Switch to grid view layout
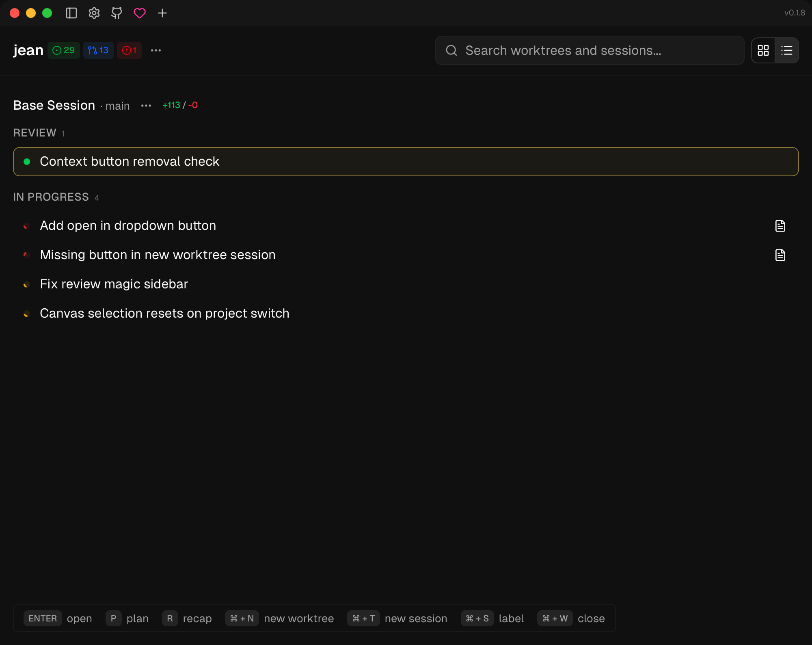 [763, 50]
